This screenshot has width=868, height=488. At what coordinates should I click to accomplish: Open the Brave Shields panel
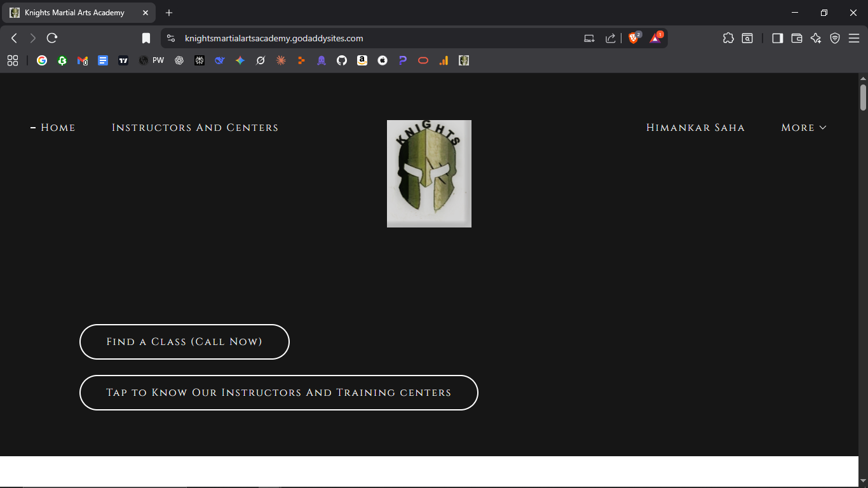click(x=634, y=37)
